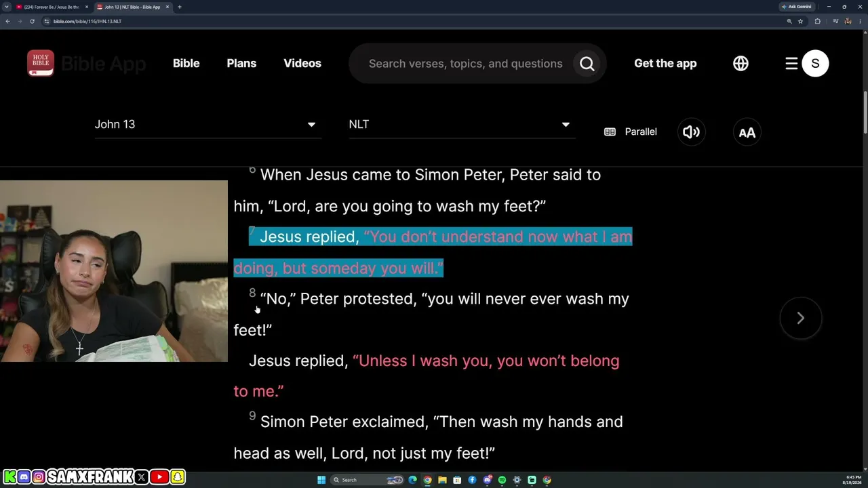Viewport: 868px width, 488px height.
Task: Open the Videos menu item
Action: point(302,63)
